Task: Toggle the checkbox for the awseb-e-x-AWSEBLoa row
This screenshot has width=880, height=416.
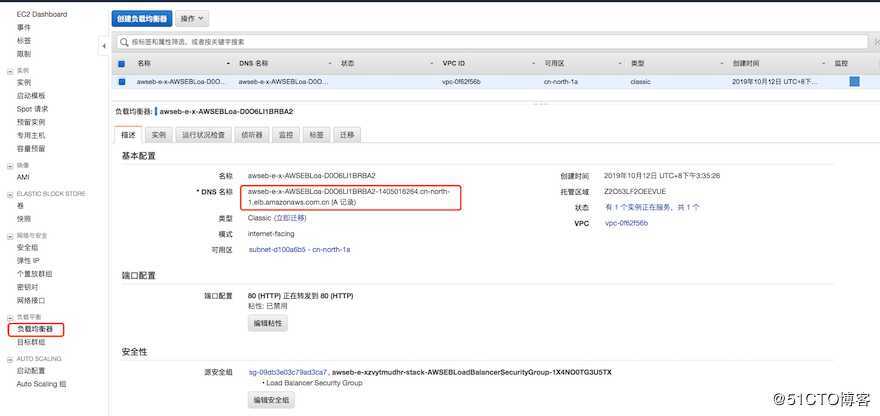Action: tap(122, 81)
